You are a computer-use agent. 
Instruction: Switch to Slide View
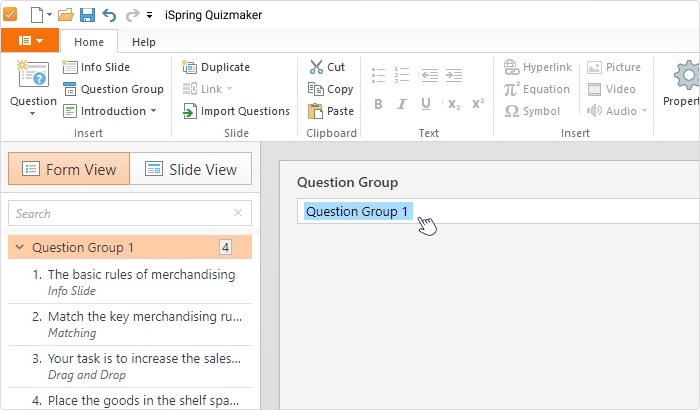[x=191, y=169]
